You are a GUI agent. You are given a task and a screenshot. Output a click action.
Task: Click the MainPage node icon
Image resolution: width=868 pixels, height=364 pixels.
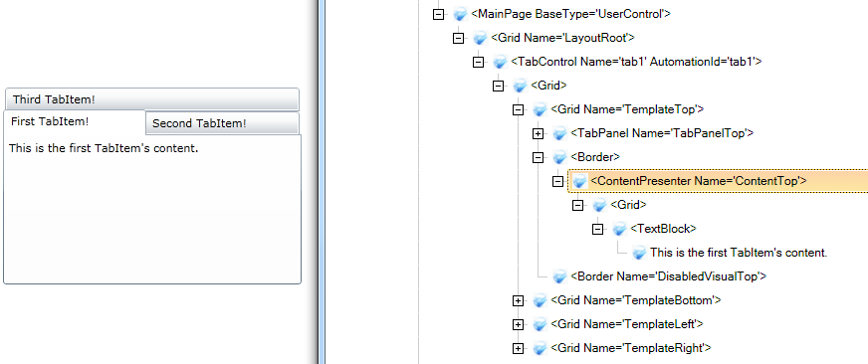(x=460, y=14)
